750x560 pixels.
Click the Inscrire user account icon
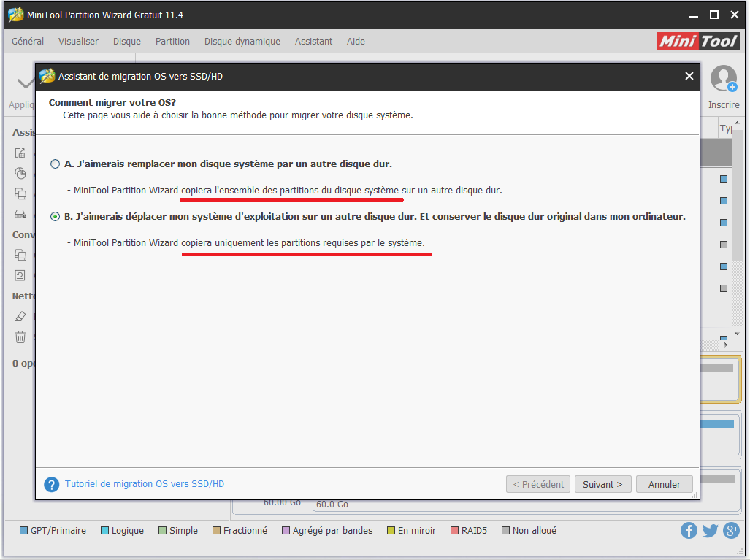723,79
